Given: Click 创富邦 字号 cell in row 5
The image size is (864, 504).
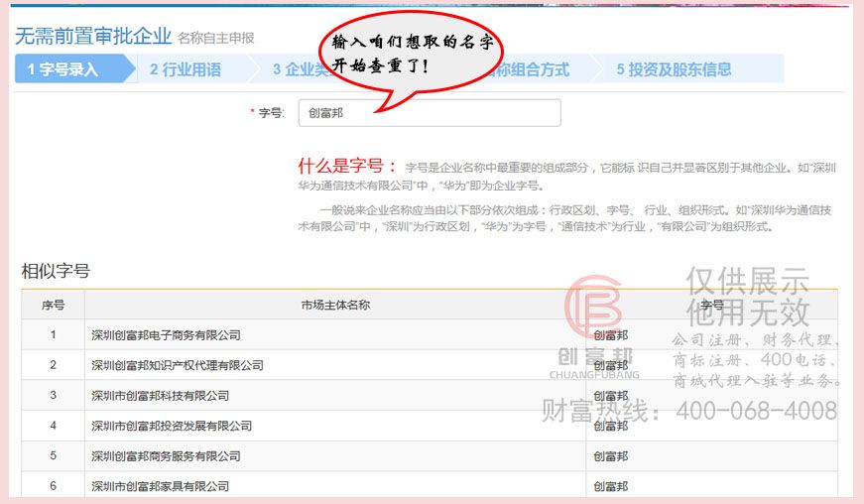Looking at the screenshot, I should (x=712, y=455).
